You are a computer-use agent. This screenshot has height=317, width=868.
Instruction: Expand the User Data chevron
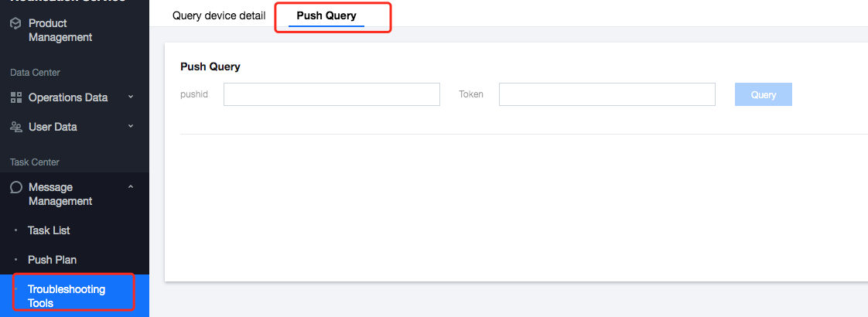131,127
